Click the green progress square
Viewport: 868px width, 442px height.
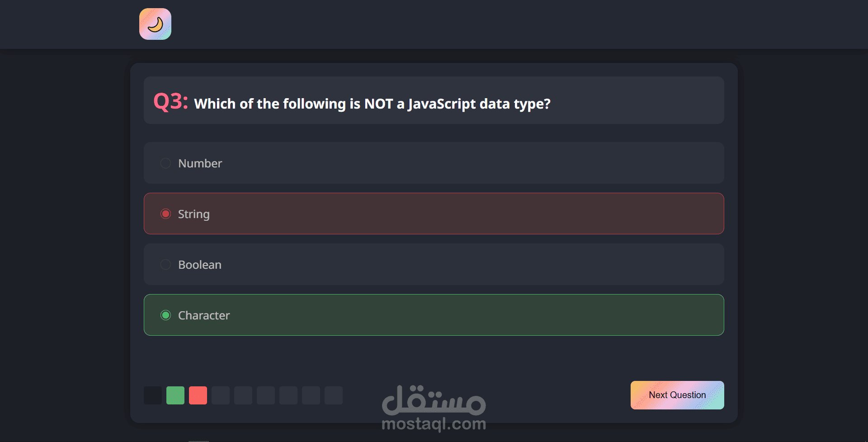175,395
